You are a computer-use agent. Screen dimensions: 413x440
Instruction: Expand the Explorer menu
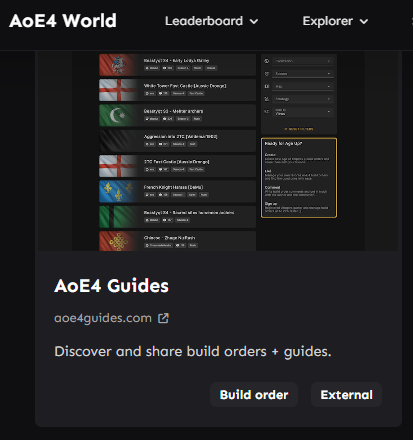click(x=335, y=21)
